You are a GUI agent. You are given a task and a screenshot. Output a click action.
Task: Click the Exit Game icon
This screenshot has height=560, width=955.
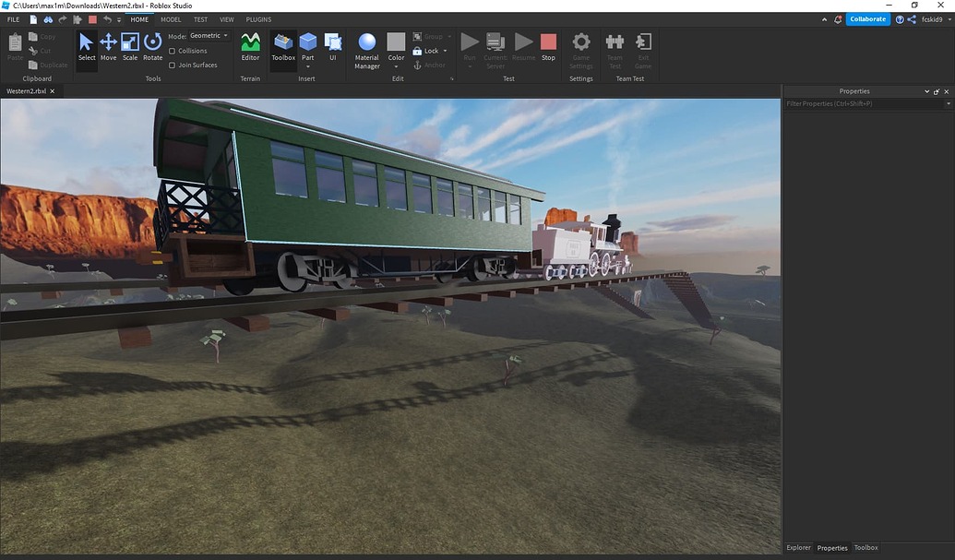pyautogui.click(x=643, y=42)
